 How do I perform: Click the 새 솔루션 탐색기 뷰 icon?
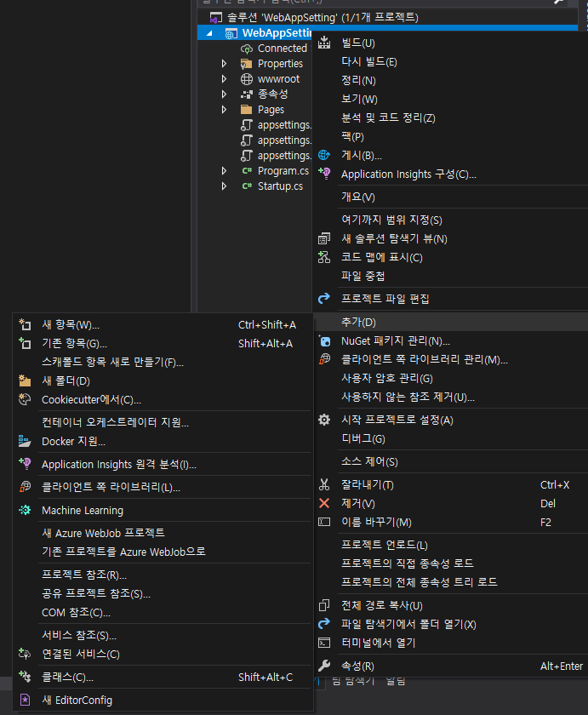point(324,238)
